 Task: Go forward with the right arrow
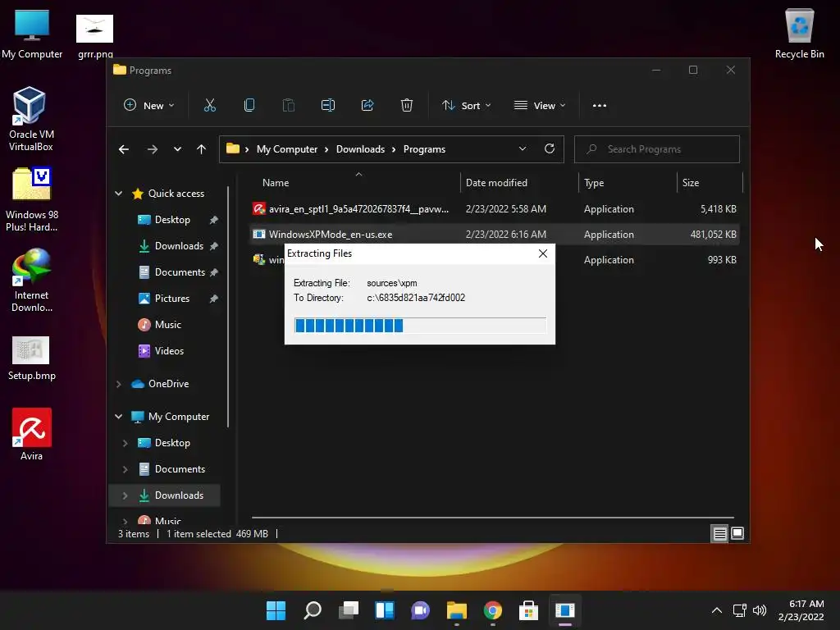[x=153, y=149]
